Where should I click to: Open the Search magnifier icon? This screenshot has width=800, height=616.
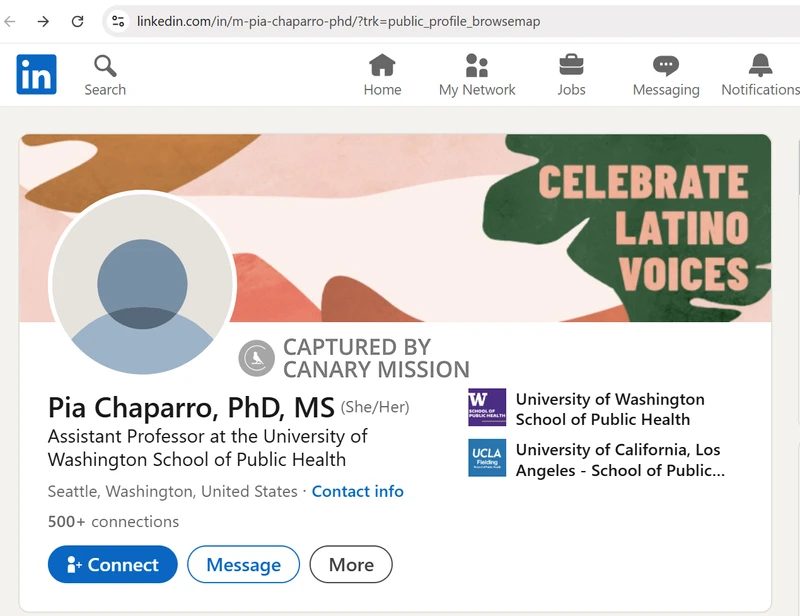105,67
